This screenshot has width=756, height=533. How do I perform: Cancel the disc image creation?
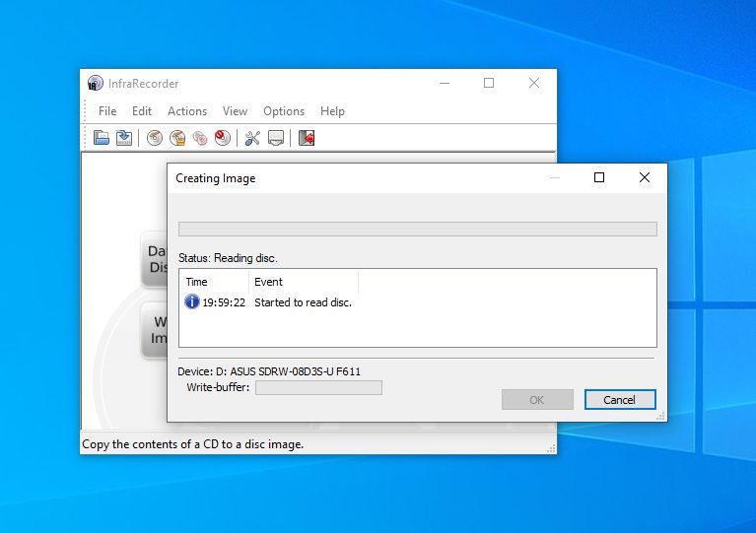620,400
